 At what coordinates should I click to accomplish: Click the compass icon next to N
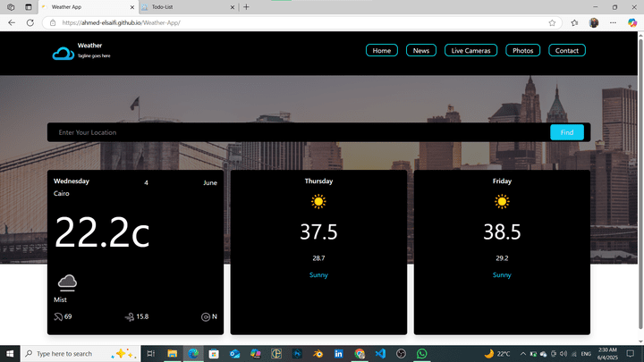[206, 316]
